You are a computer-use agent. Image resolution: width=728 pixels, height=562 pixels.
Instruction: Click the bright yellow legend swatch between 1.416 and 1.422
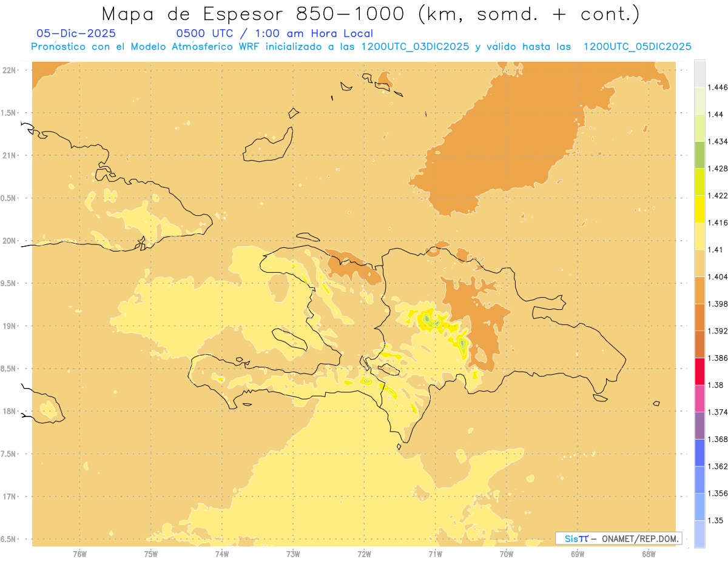(699, 209)
